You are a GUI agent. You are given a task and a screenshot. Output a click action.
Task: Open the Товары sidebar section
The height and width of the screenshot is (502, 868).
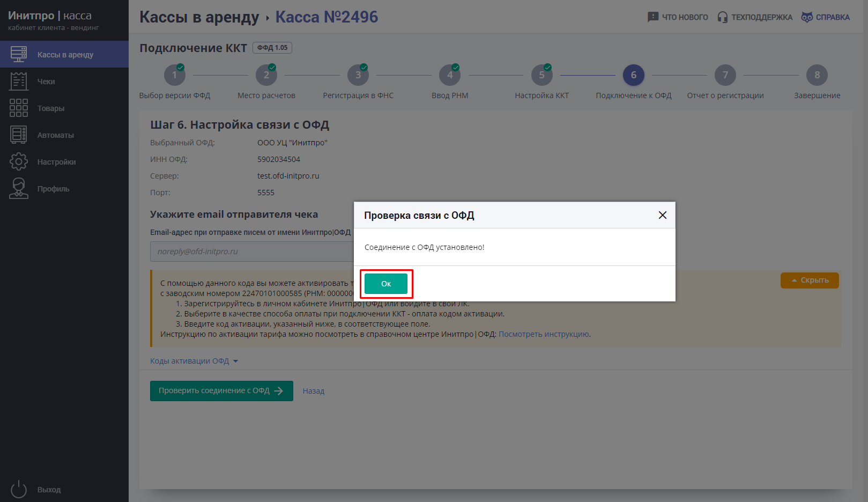pyautogui.click(x=64, y=108)
